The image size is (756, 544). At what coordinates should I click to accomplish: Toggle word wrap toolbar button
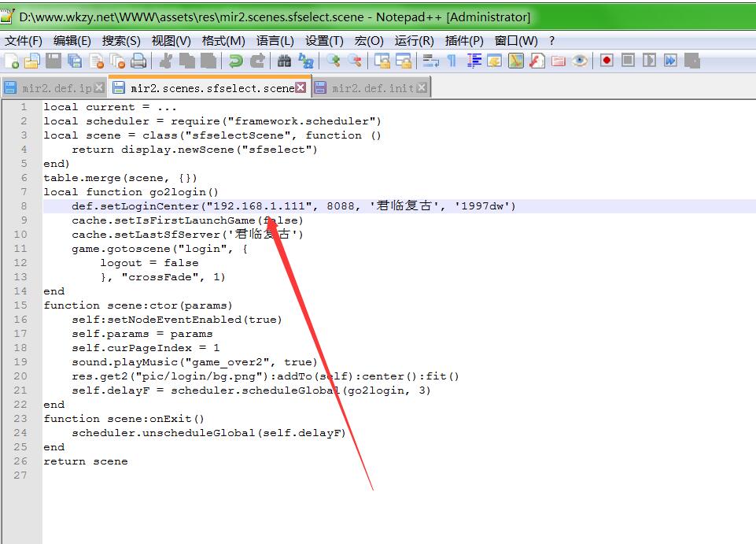point(430,61)
